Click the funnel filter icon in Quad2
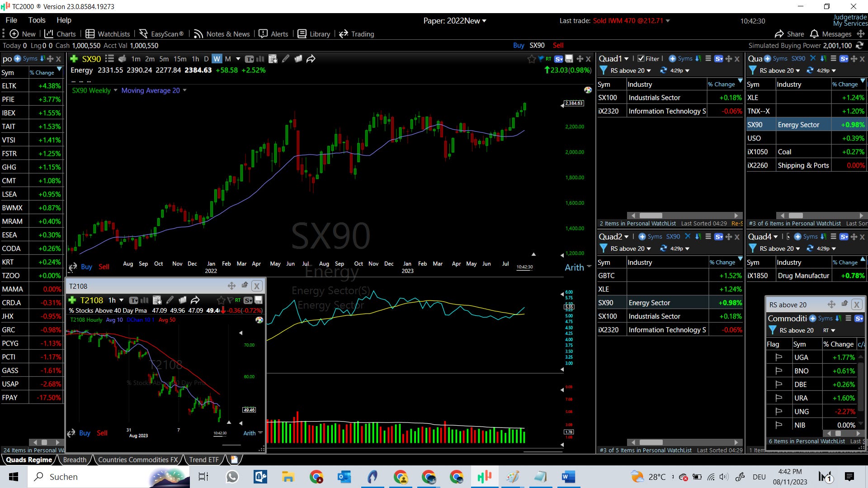The width and height of the screenshot is (868, 488). point(603,249)
